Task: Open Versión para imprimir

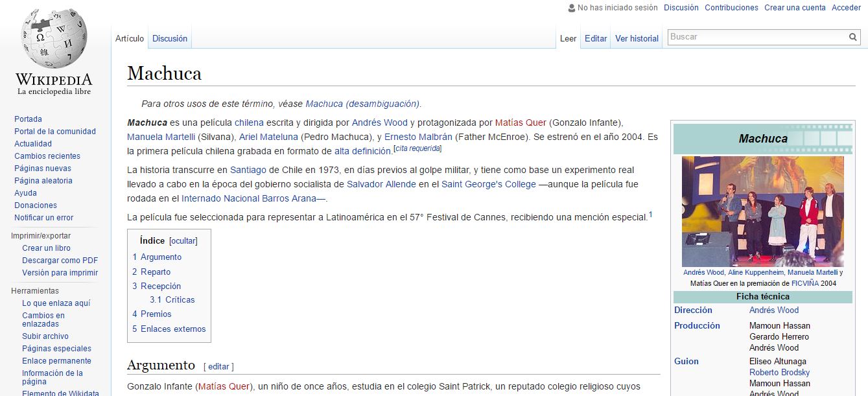Action: [x=60, y=273]
